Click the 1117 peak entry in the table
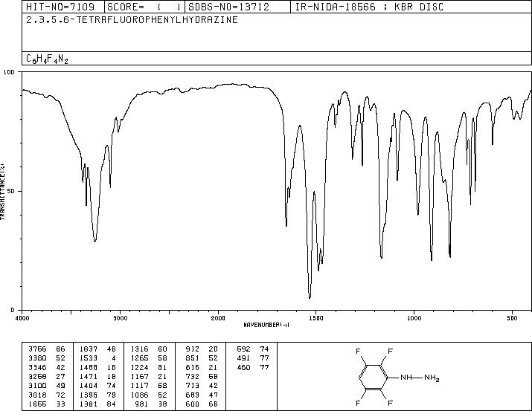The width and height of the screenshot is (532, 411). click(x=149, y=386)
